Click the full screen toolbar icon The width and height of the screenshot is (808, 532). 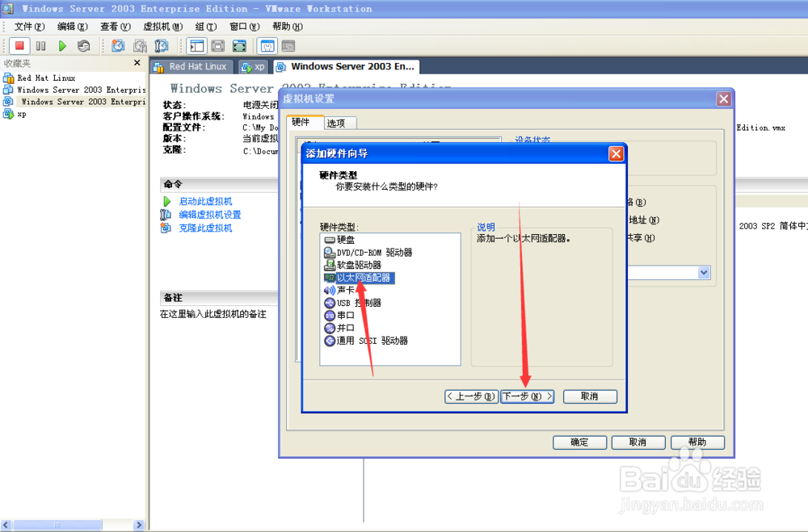click(240, 46)
